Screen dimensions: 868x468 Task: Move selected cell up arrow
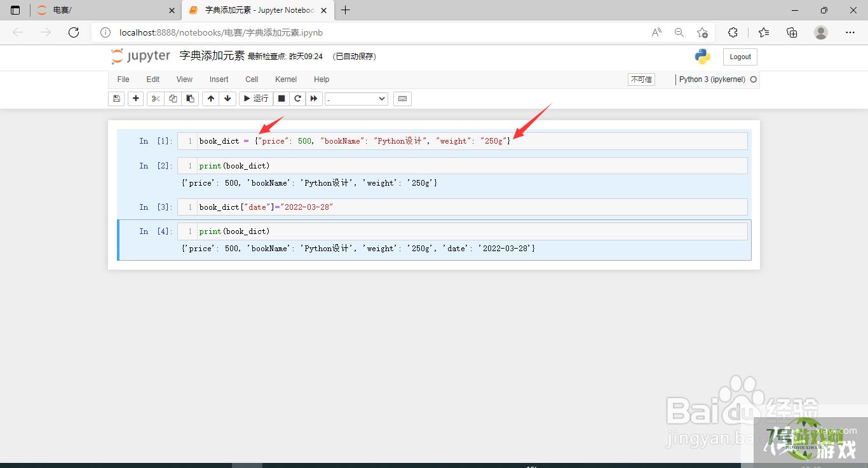coord(211,99)
